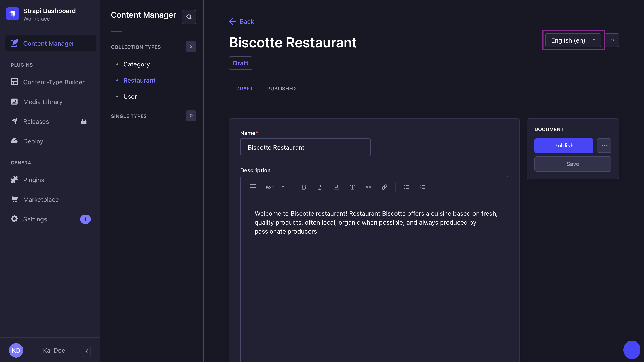Viewport: 644px width, 362px height.
Task: Open the Content Manager search icon
Action: 189,17
